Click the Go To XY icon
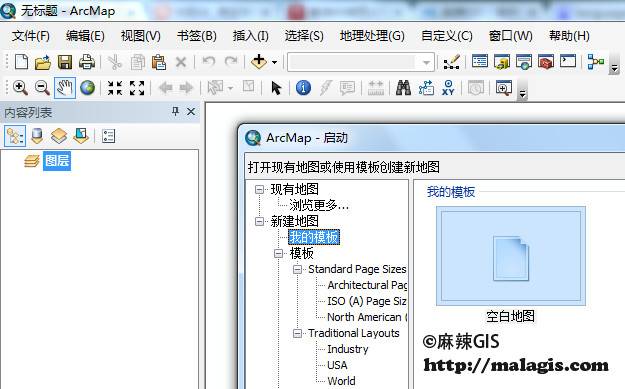625x389 pixels. pos(448,88)
